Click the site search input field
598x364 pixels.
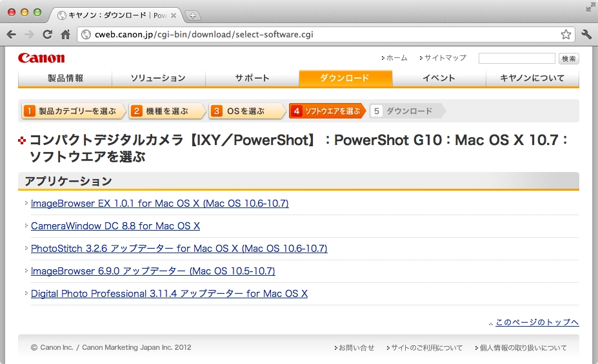tap(517, 58)
